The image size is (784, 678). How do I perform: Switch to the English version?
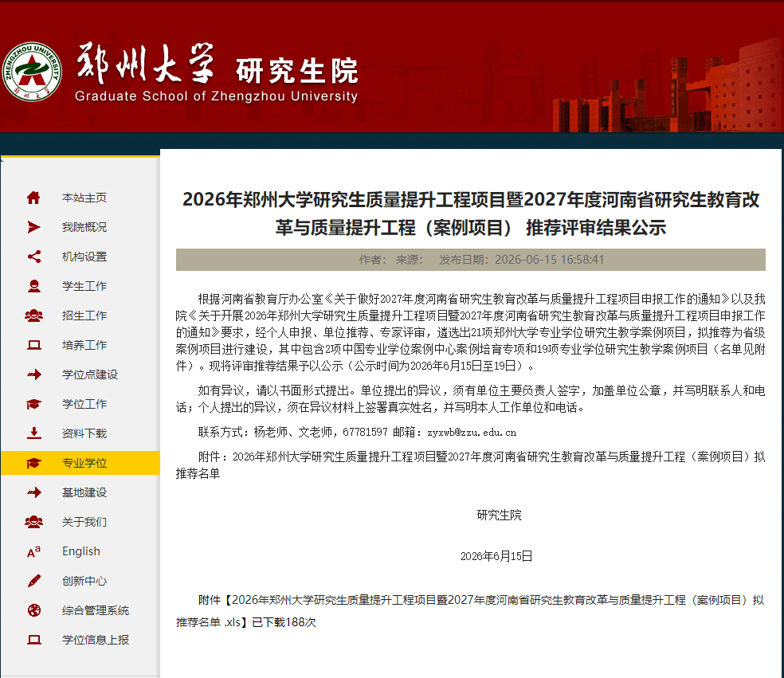[81, 551]
